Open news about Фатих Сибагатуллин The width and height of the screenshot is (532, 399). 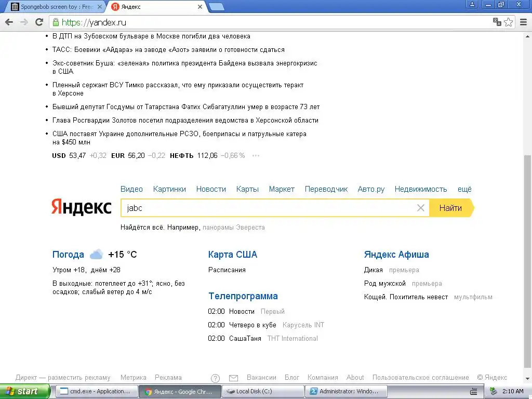pyautogui.click(x=186, y=107)
